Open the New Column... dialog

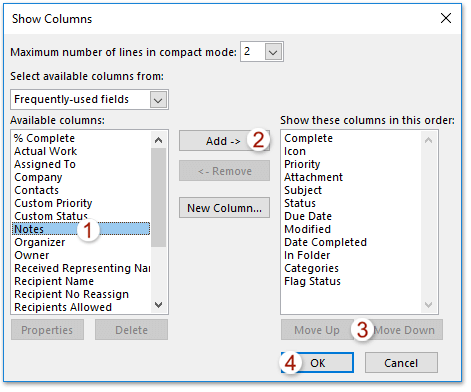(x=224, y=208)
